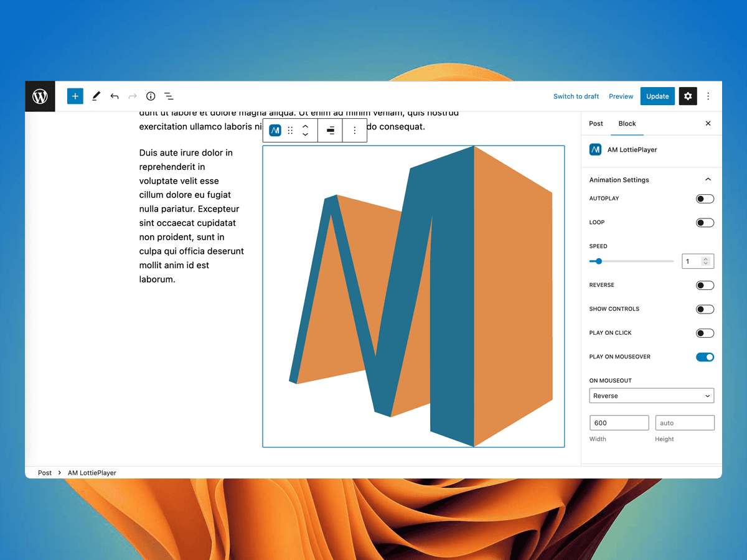747x560 pixels.
Task: Open the settings gear icon
Action: (x=688, y=96)
